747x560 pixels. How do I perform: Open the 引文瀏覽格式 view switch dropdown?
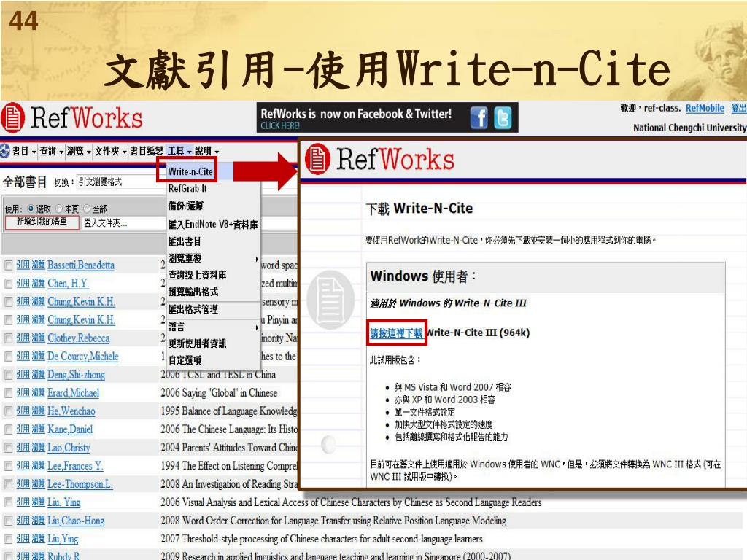[x=120, y=182]
